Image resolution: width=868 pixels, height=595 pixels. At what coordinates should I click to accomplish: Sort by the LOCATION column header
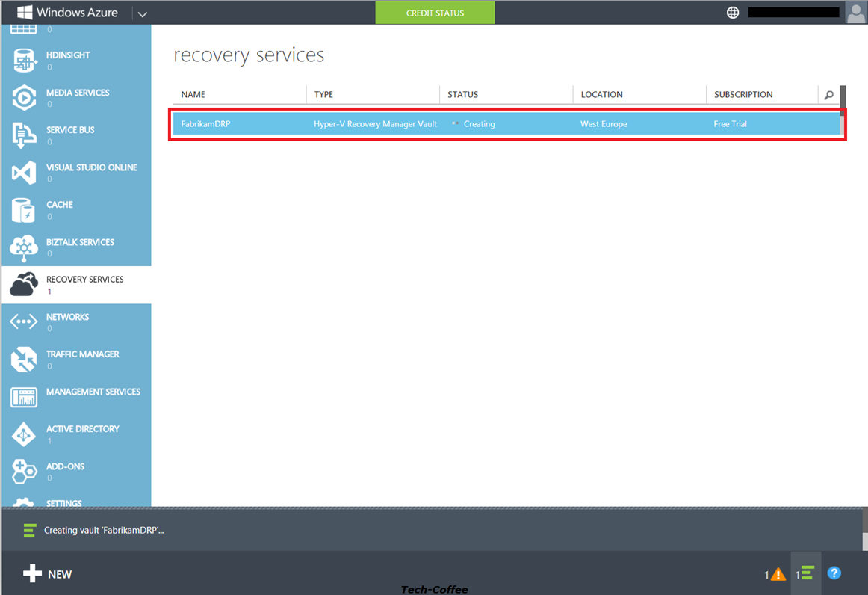[x=602, y=95]
